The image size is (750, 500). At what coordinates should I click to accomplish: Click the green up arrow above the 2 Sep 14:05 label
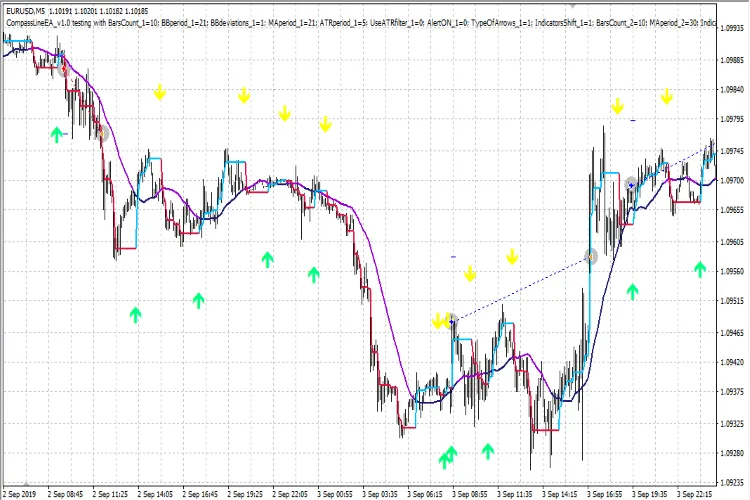point(136,315)
